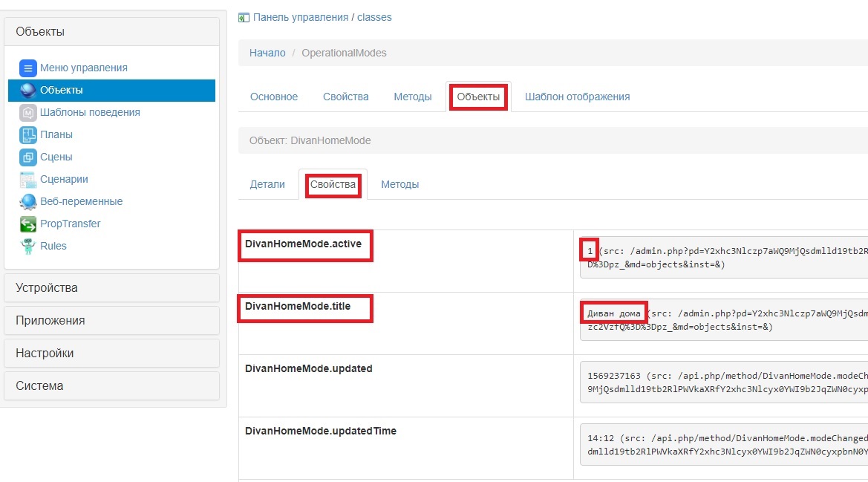This screenshot has height=482, width=868.
Task: Click the PropTransfer arrows icon
Action: [27, 224]
